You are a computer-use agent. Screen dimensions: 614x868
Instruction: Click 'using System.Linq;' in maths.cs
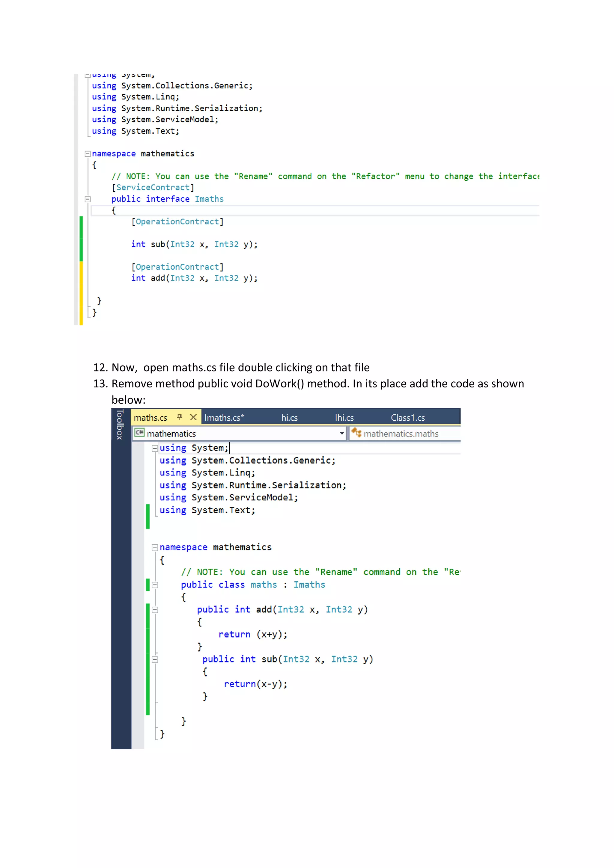(207, 473)
